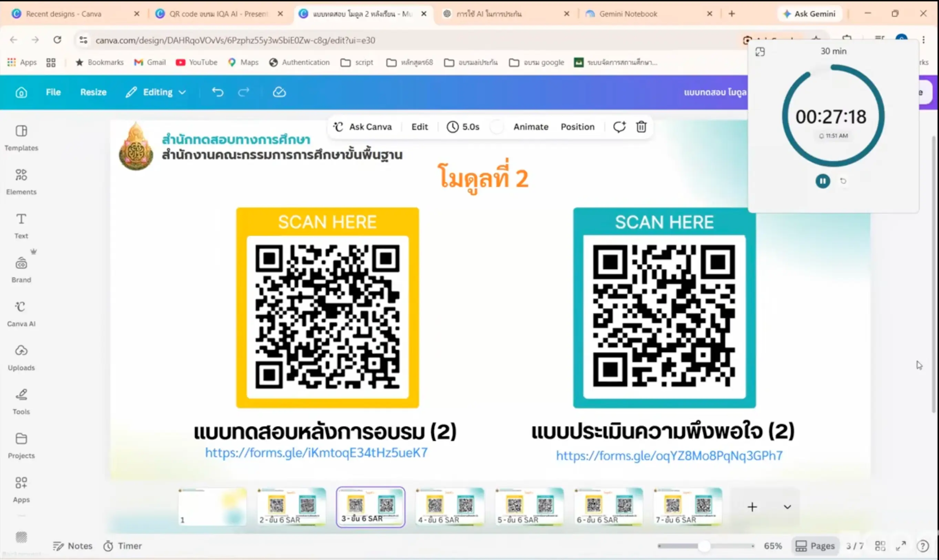Expand the timer widget view
Image resolution: width=939 pixels, height=560 pixels.
pyautogui.click(x=760, y=52)
